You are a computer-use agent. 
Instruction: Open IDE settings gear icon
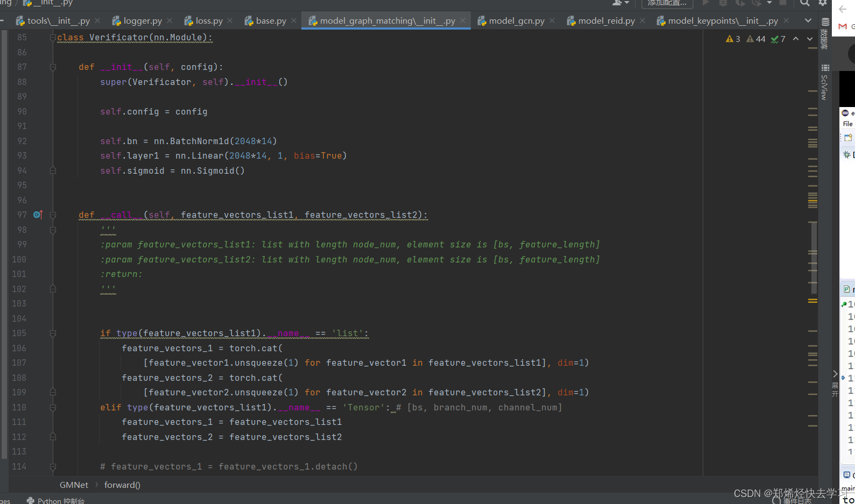pos(822,3)
